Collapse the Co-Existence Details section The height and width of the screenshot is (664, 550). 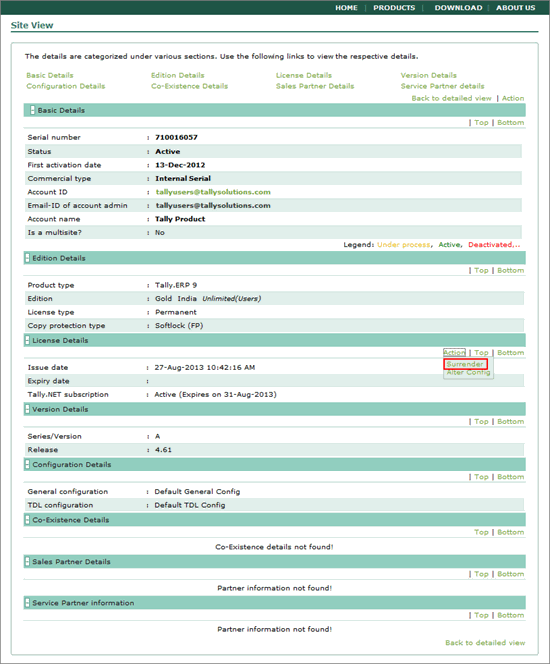click(28, 520)
